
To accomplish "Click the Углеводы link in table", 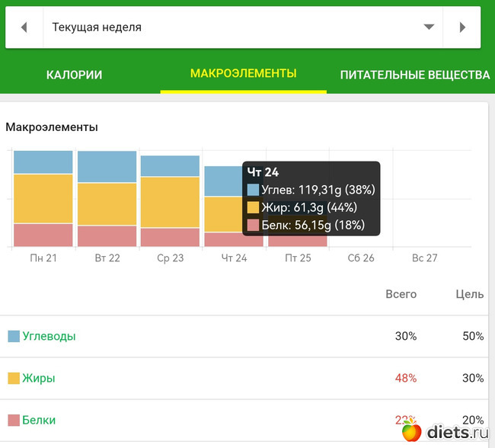I will 49,336.
